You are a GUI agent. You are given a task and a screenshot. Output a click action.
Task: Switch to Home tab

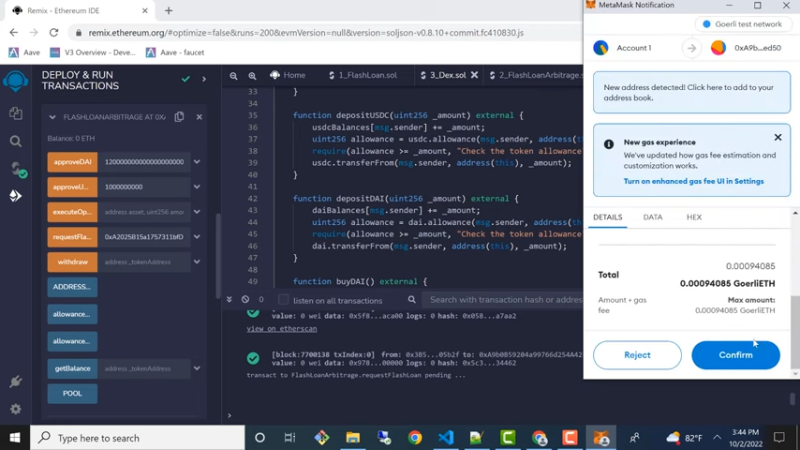[288, 75]
